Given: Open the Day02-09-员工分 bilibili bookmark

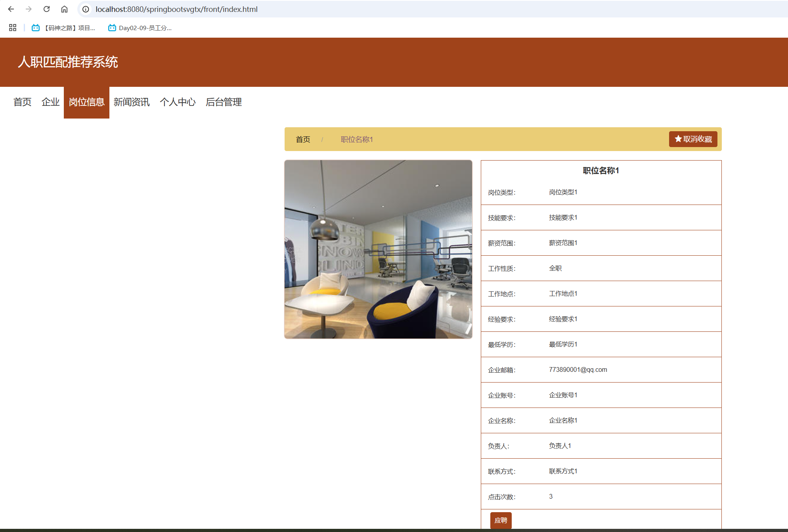Looking at the screenshot, I should click(141, 28).
